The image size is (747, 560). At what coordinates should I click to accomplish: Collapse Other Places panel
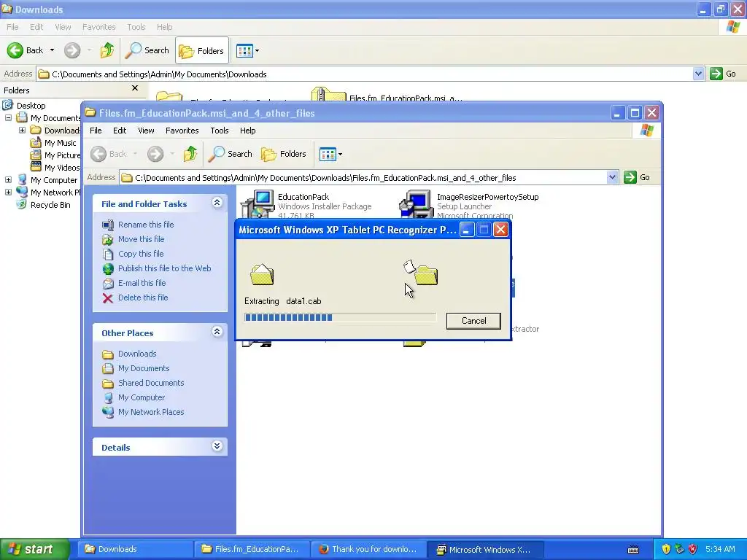tap(217, 332)
